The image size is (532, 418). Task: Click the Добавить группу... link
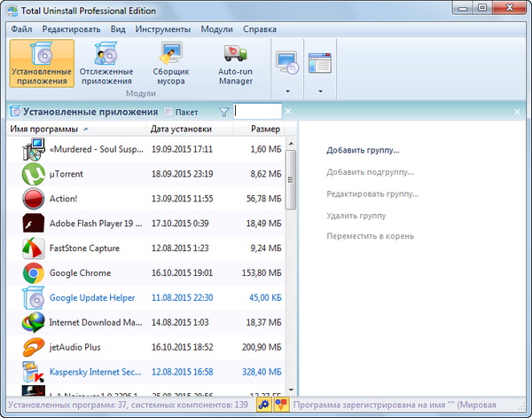click(x=363, y=150)
